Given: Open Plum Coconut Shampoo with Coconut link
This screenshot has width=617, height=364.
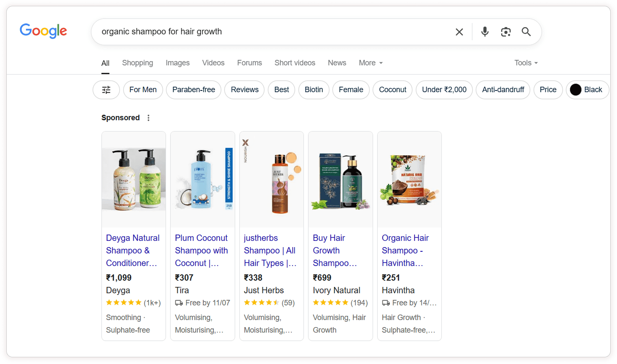Looking at the screenshot, I should click(202, 250).
